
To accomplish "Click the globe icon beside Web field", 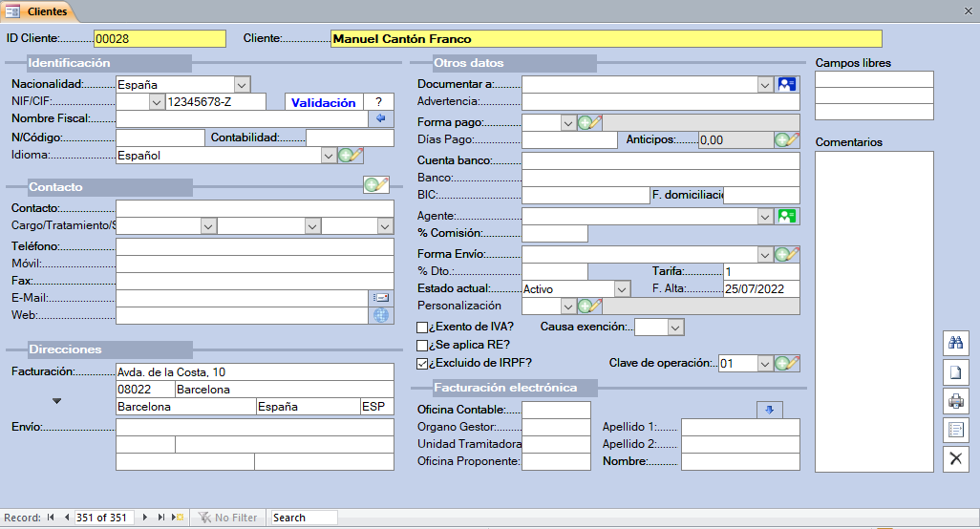I will (x=381, y=315).
